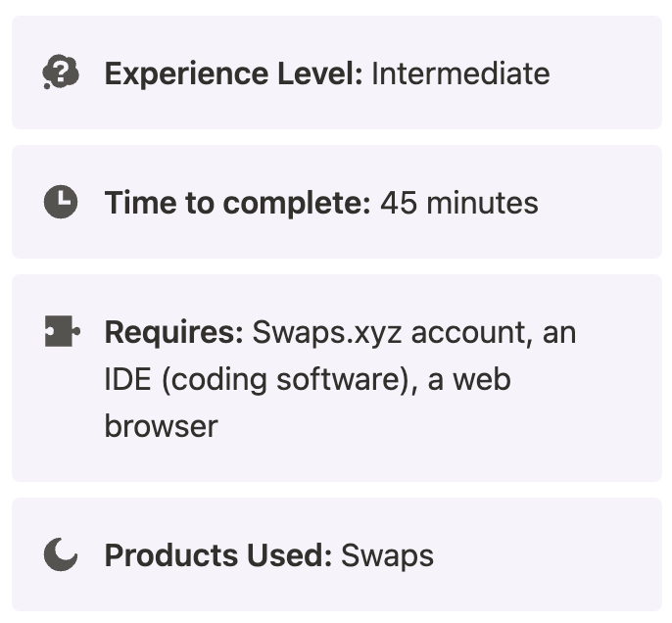Click the words a web

pos(469,380)
